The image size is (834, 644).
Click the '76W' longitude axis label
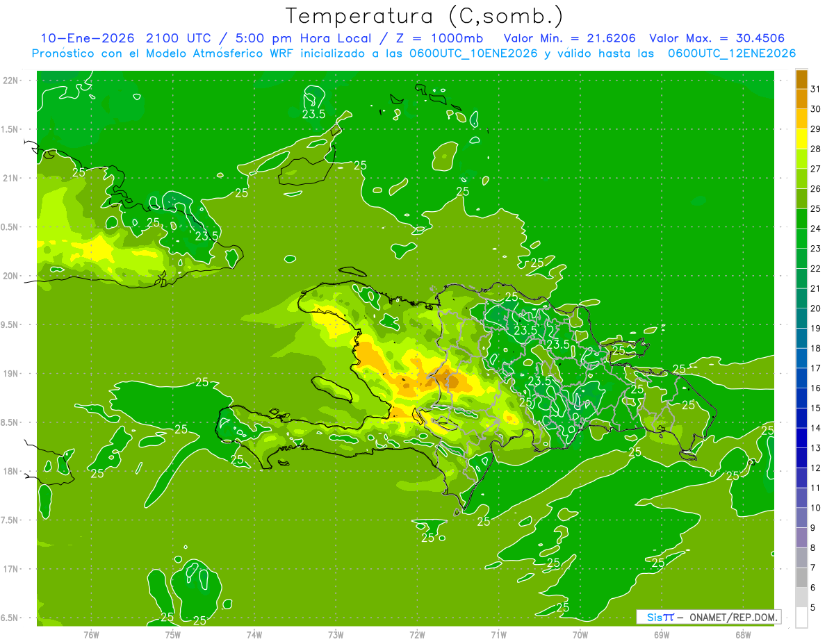pos(91,634)
